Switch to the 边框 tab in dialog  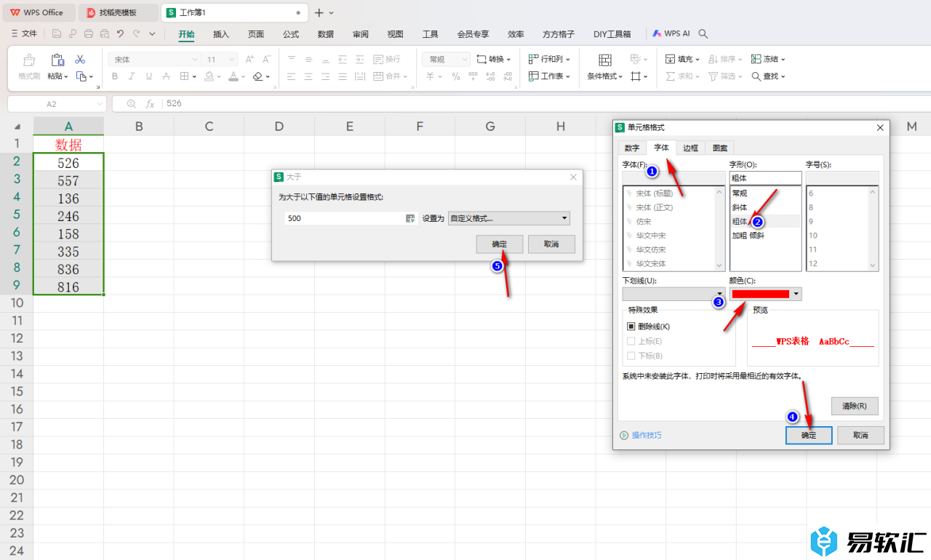point(690,148)
